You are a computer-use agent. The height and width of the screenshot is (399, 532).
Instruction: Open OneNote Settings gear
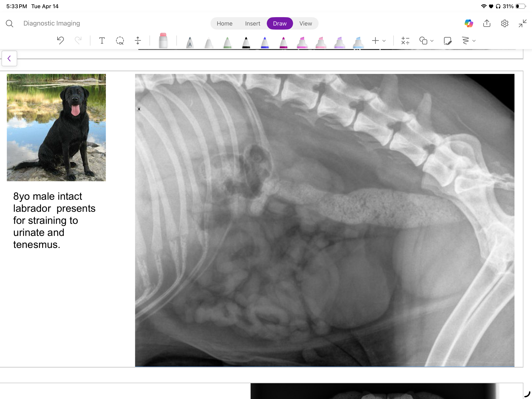[505, 23]
